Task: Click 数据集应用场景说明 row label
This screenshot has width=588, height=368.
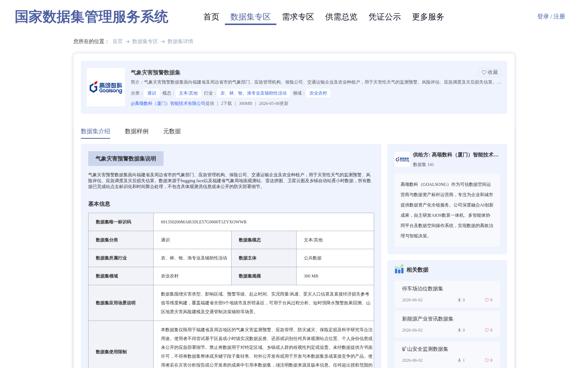Action: click(121, 303)
